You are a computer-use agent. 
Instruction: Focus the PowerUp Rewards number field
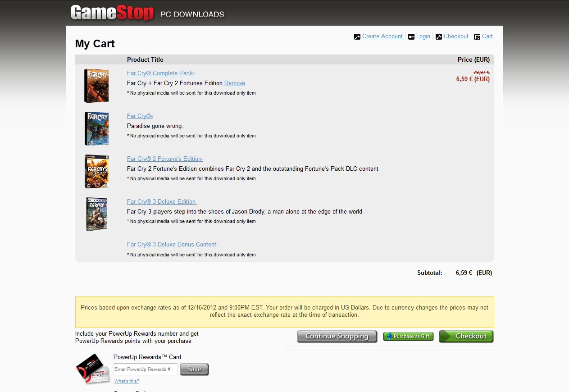[x=145, y=369]
